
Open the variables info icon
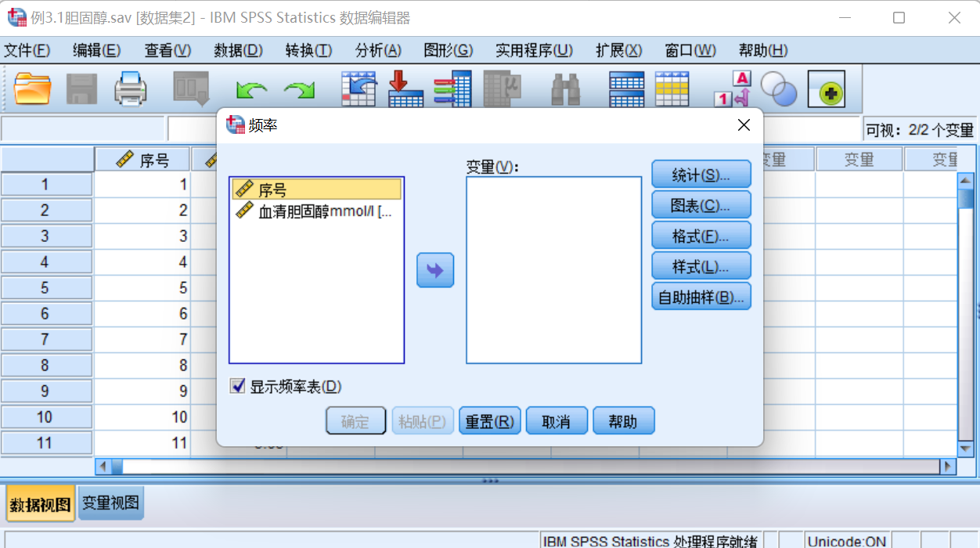tap(453, 88)
